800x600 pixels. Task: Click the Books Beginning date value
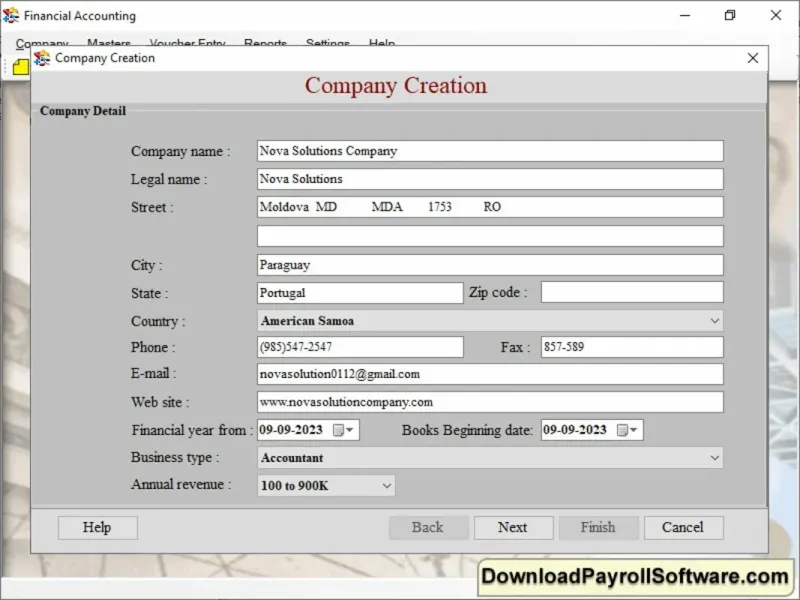click(575, 430)
